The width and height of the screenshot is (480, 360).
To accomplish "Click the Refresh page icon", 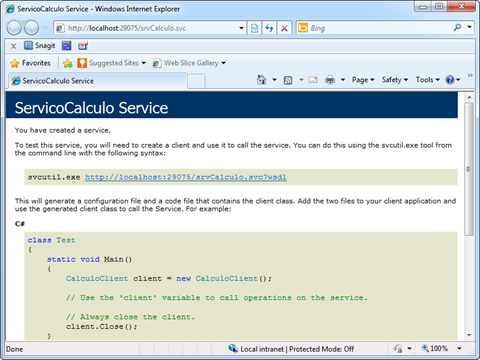I will pos(269,28).
